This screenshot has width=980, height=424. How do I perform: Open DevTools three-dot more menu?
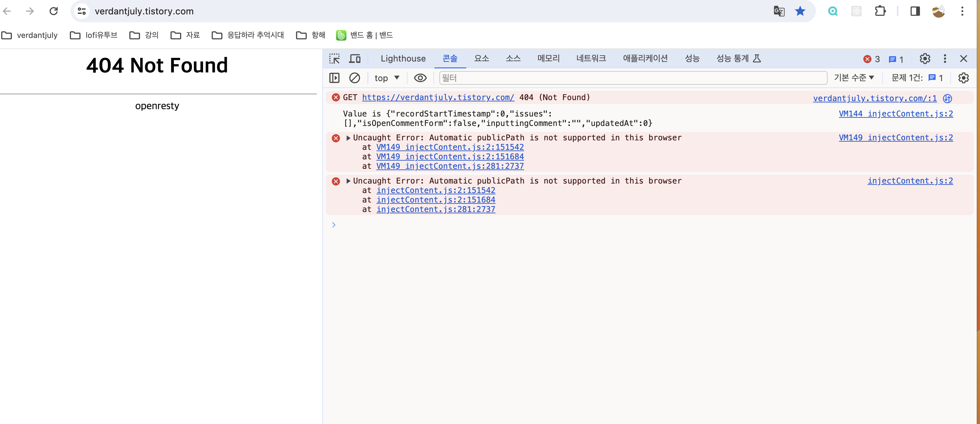945,59
